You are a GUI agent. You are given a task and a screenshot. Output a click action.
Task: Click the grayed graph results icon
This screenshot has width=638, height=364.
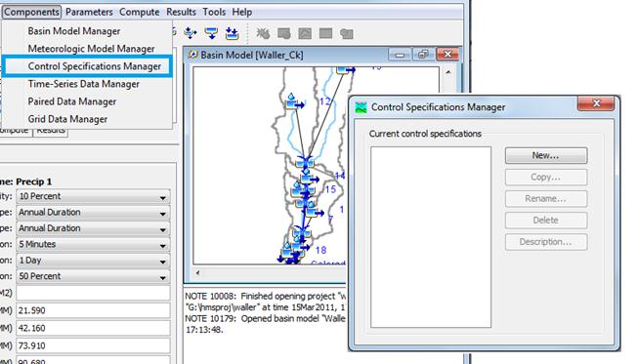point(305,33)
